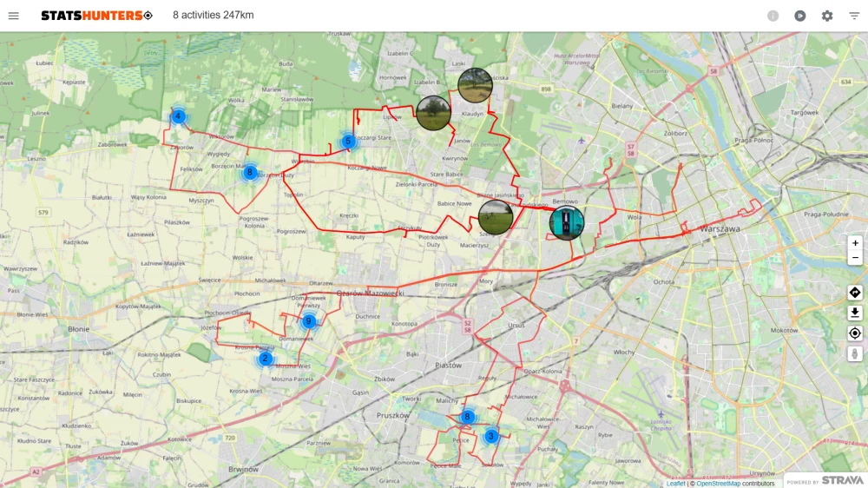Open the route directions tool
The height and width of the screenshot is (488, 868).
tap(855, 293)
